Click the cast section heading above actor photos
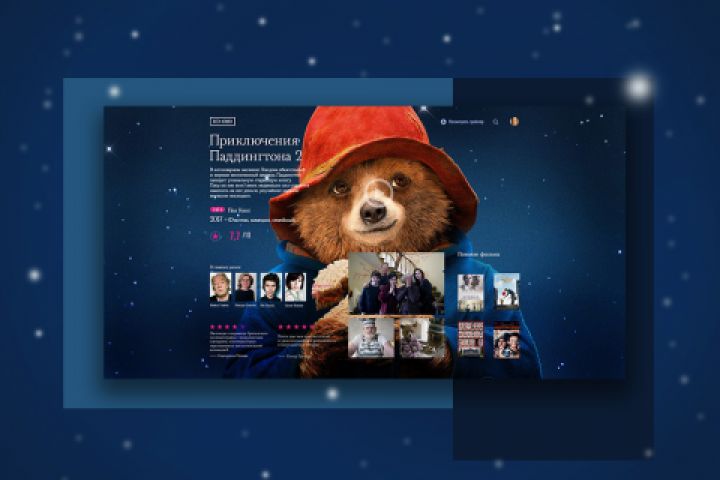720x480 pixels. 225,267
